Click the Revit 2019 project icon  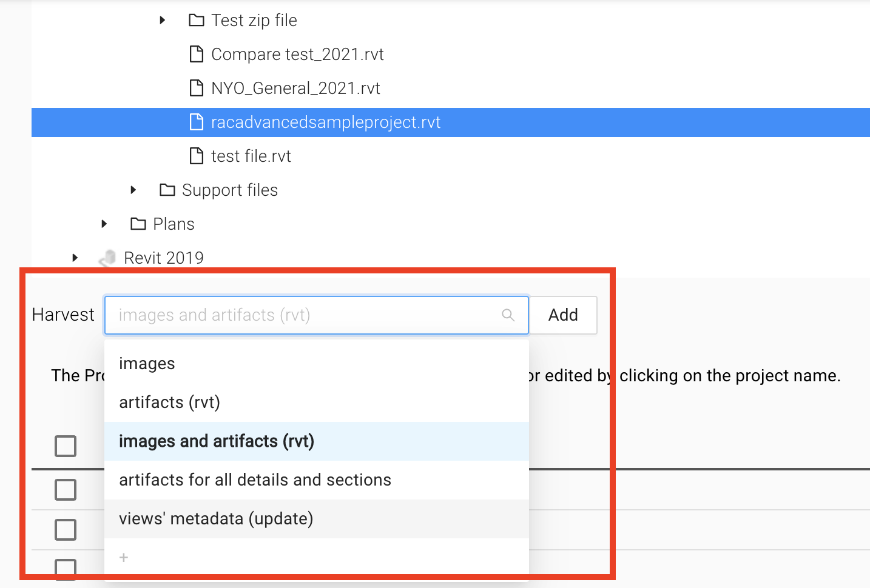tap(107, 258)
